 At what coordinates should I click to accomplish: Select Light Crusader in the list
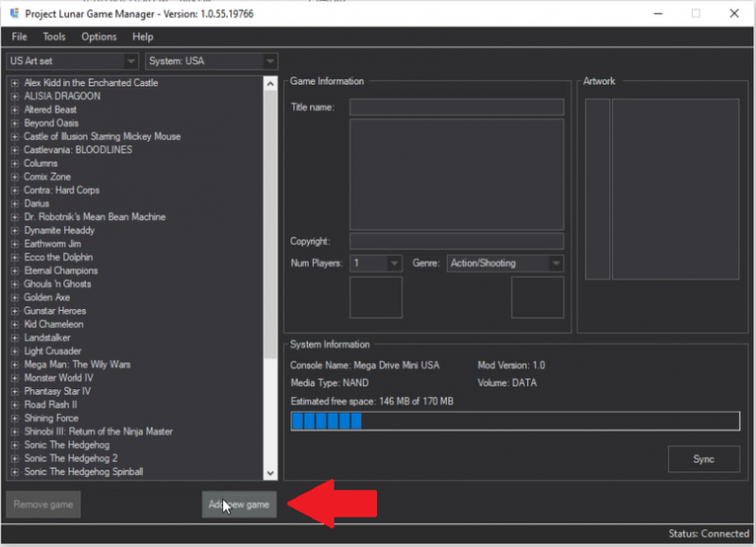click(53, 351)
